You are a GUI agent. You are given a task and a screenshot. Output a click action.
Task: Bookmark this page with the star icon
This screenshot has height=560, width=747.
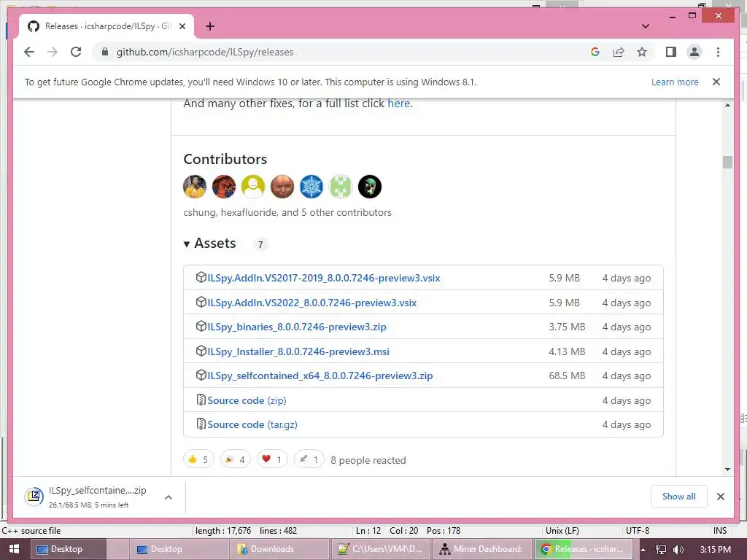[642, 52]
